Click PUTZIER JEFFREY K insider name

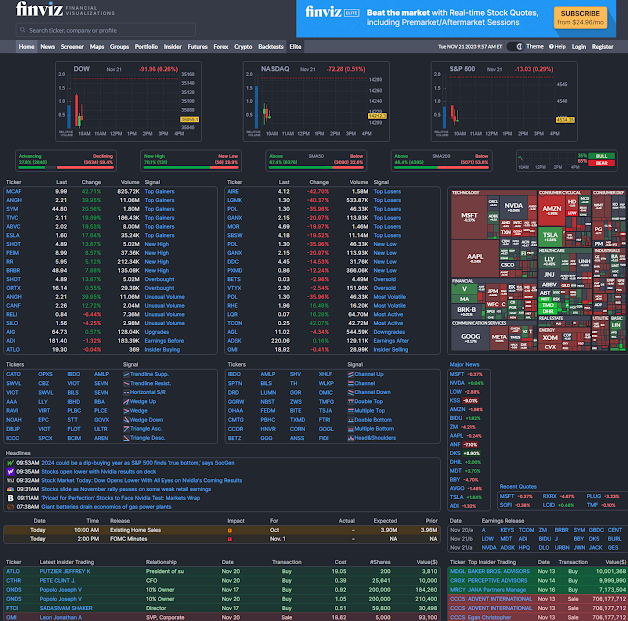[x=65, y=572]
